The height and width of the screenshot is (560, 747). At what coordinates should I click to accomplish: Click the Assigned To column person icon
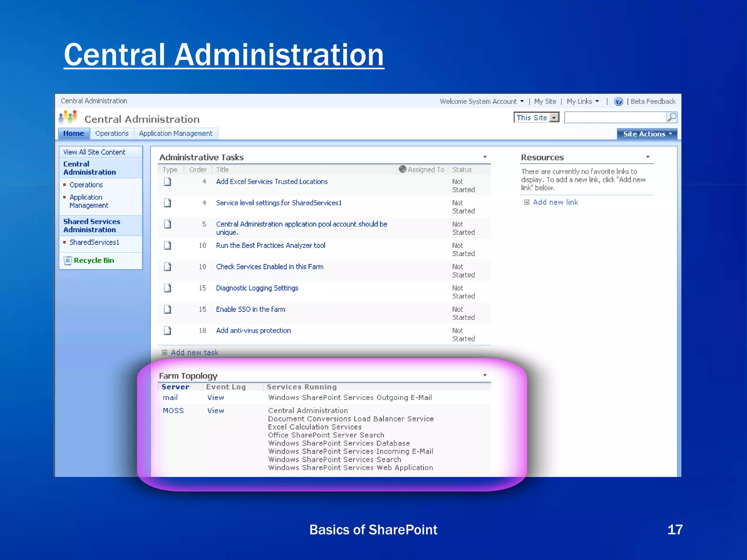(x=402, y=169)
